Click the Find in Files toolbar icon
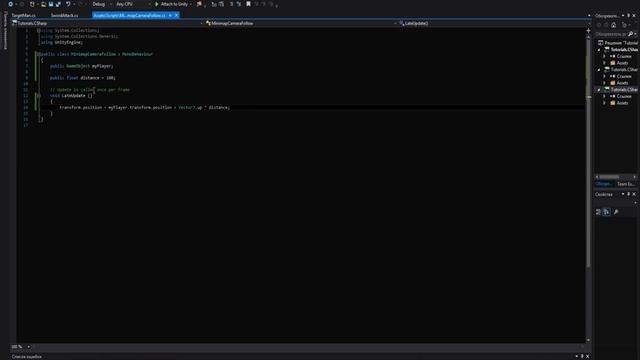The width and height of the screenshot is (640, 360). click(199, 4)
